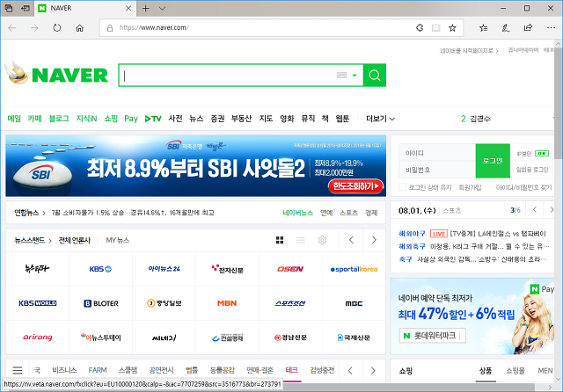Click the 일회용 로그인 link
The image size is (563, 392).
click(532, 170)
